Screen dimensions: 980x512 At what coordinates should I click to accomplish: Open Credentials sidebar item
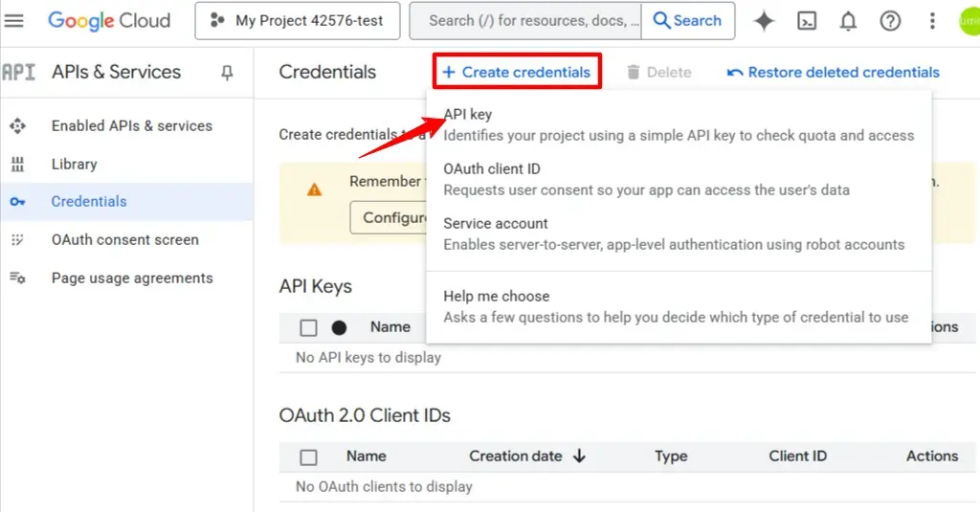(127, 201)
